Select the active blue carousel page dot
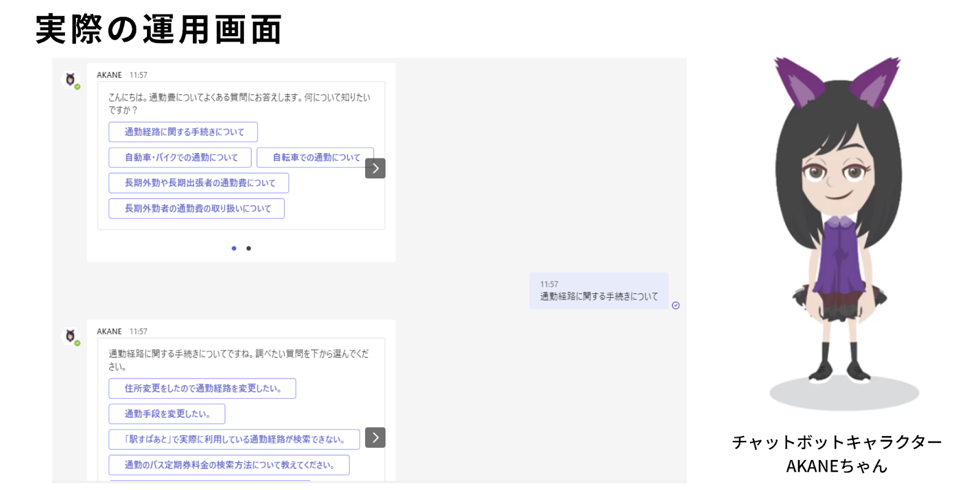The height and width of the screenshot is (490, 980). tap(234, 248)
